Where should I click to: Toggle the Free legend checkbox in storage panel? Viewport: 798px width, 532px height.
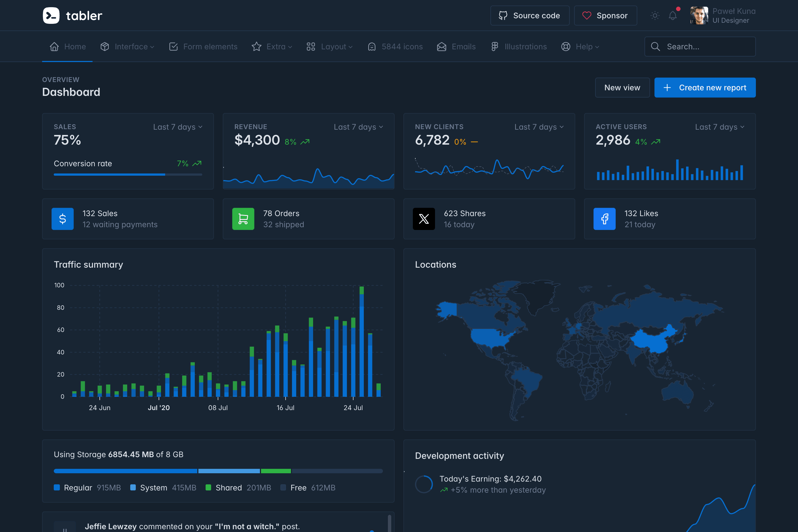[x=284, y=488]
